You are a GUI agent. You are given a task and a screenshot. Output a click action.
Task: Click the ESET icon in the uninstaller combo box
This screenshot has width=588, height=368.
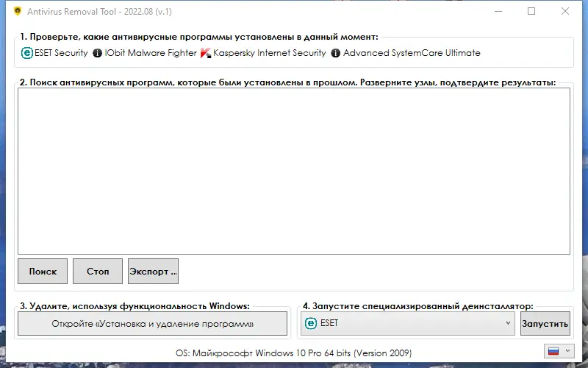[x=310, y=323]
